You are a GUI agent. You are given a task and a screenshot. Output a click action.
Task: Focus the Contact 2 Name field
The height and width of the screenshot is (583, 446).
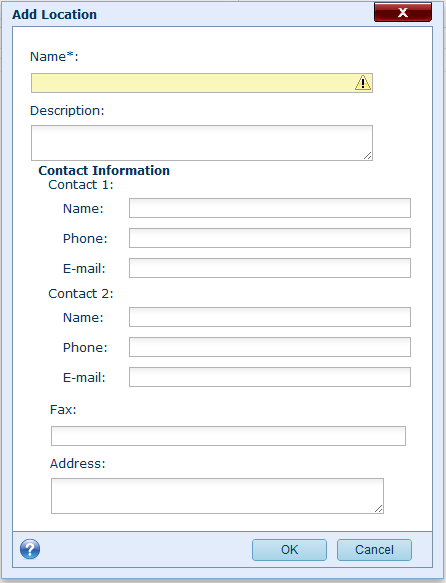pos(270,317)
